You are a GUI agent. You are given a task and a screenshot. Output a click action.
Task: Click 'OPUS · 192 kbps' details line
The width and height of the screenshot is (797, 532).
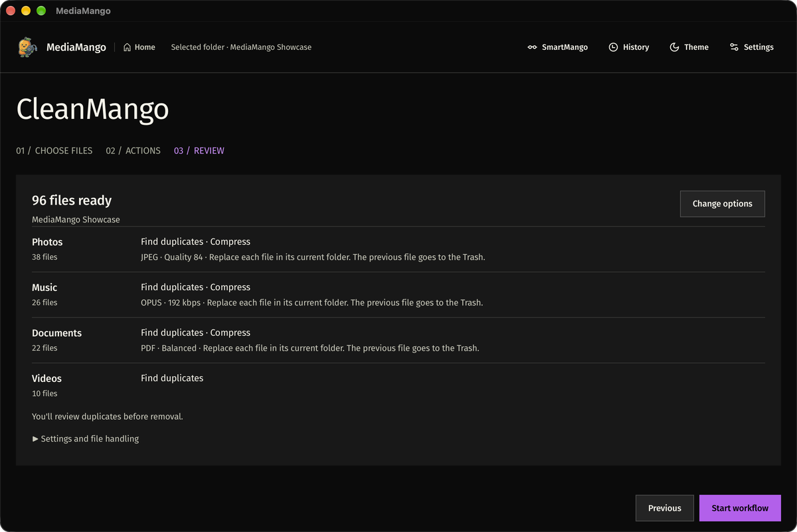[x=311, y=303]
